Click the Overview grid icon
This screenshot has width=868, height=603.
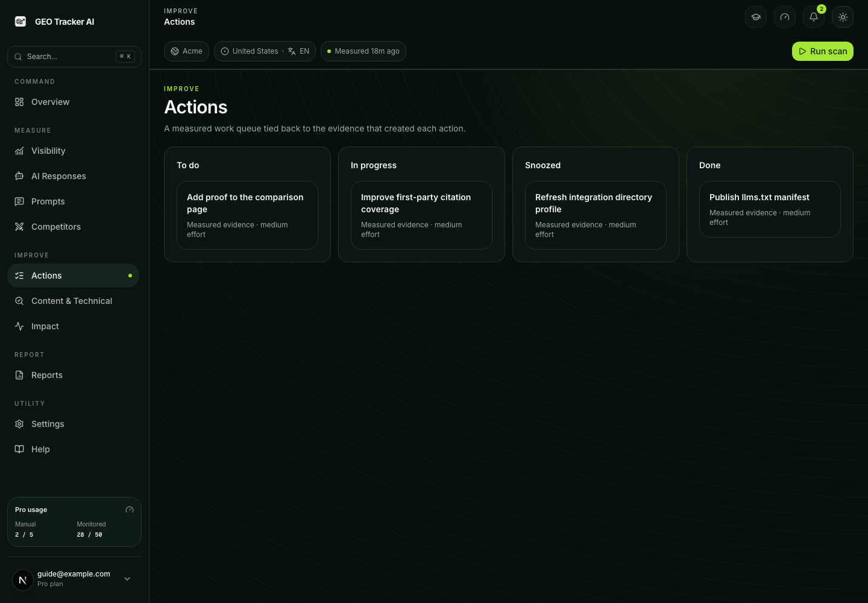tap(19, 102)
